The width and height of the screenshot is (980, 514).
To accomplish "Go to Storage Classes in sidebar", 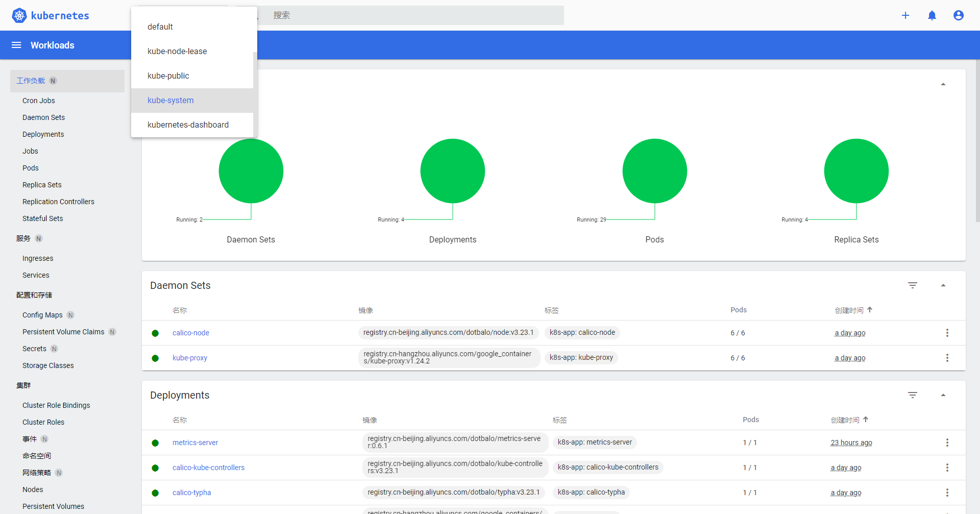I will pyautogui.click(x=48, y=365).
